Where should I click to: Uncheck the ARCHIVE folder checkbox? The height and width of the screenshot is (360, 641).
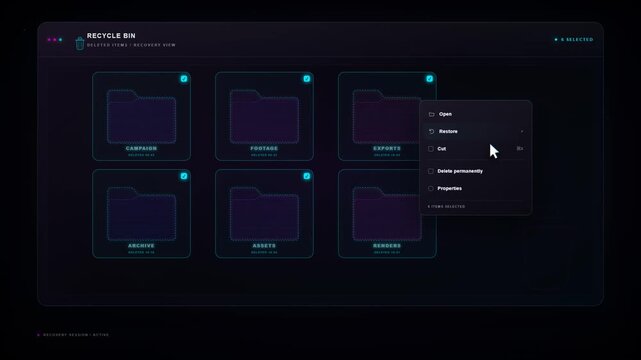pos(184,176)
